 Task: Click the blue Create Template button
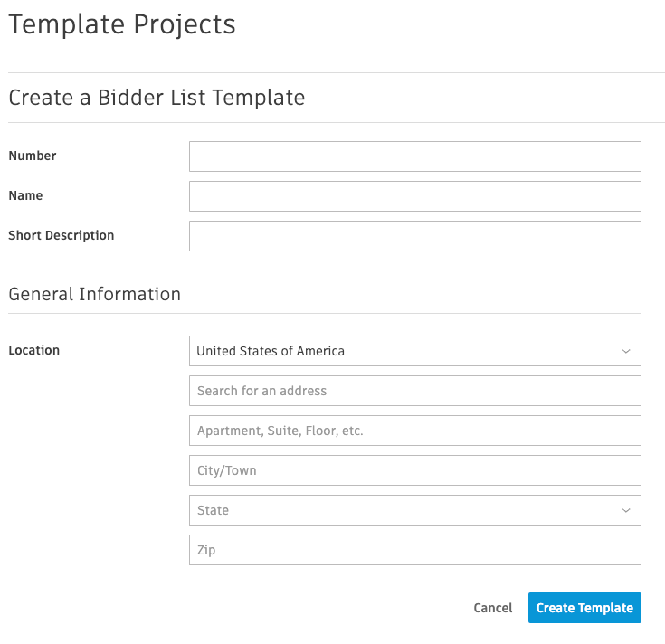pyautogui.click(x=584, y=608)
